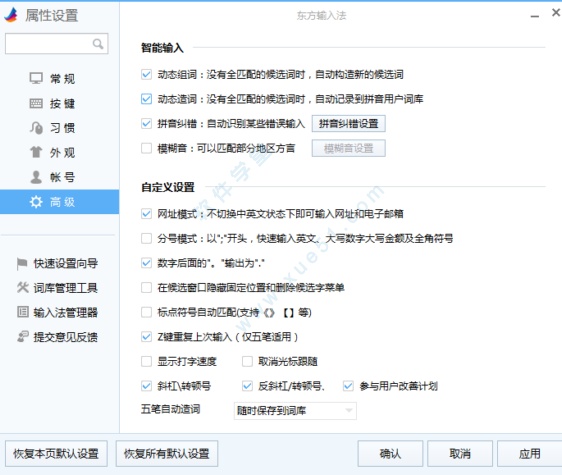This screenshot has width=562, height=475.
Task: Select the 高级 tab
Action: click(59, 202)
